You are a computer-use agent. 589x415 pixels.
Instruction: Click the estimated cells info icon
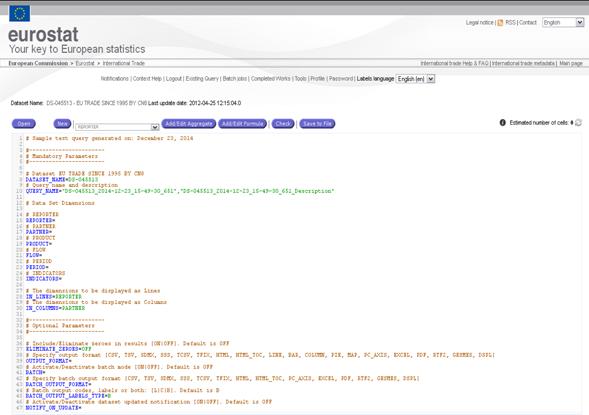(x=503, y=123)
